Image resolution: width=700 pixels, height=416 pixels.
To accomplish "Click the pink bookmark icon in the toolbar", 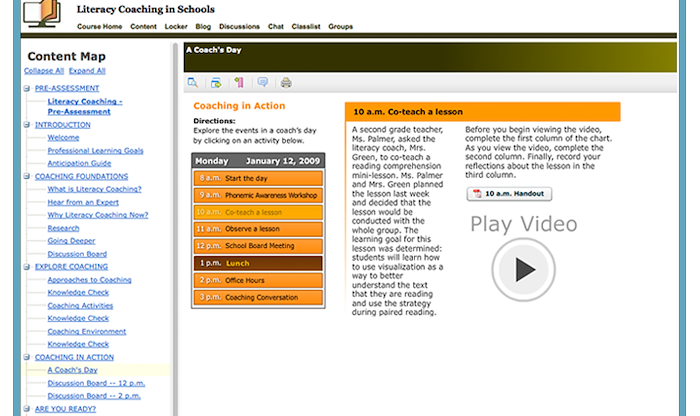I will 239,83.
